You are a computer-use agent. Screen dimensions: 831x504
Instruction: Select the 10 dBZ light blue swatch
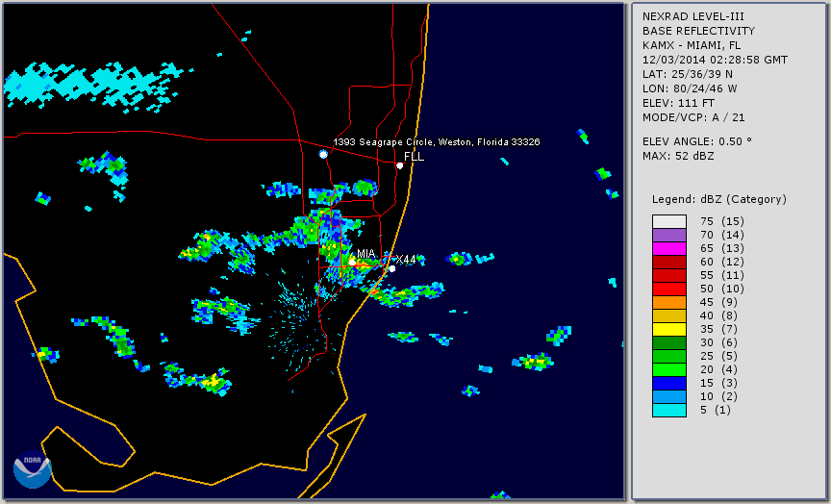669,396
